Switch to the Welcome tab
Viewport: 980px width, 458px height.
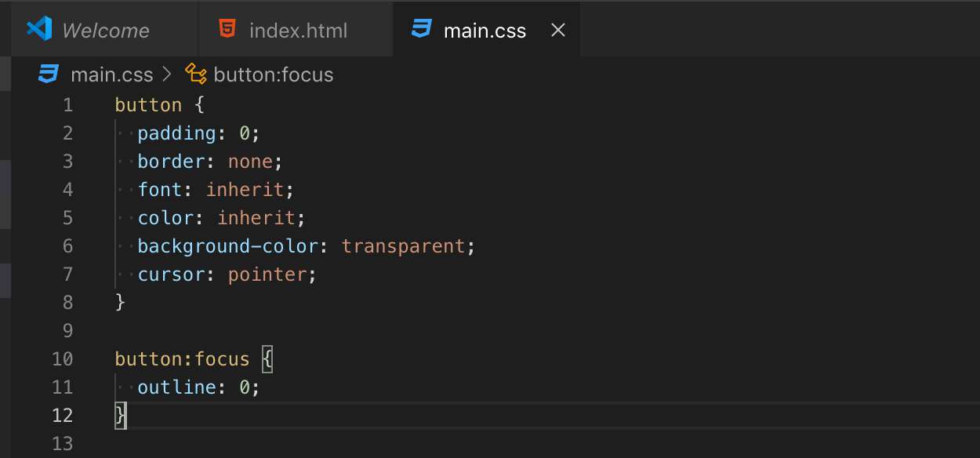105,31
